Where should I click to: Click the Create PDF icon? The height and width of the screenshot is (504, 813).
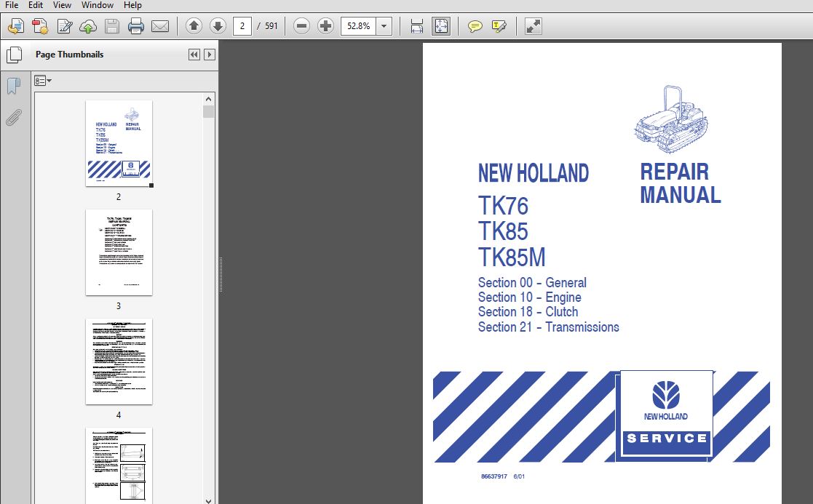pos(40,26)
